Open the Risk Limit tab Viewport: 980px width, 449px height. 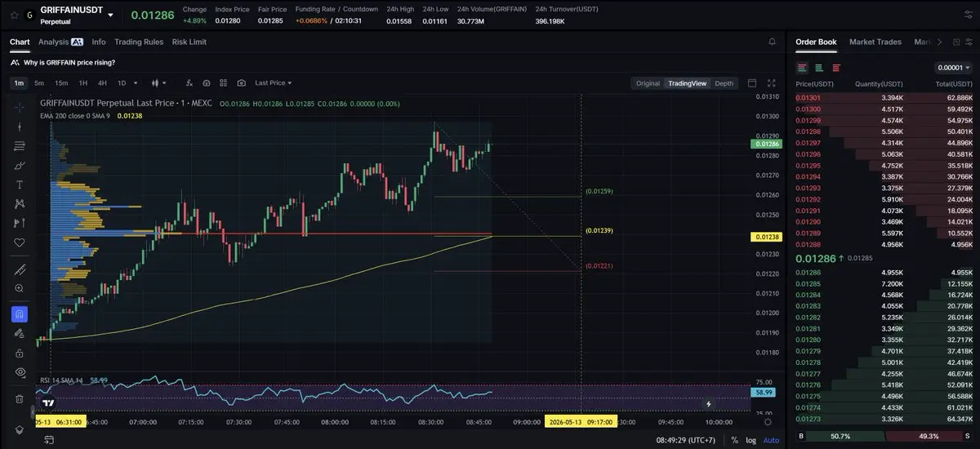click(x=189, y=42)
